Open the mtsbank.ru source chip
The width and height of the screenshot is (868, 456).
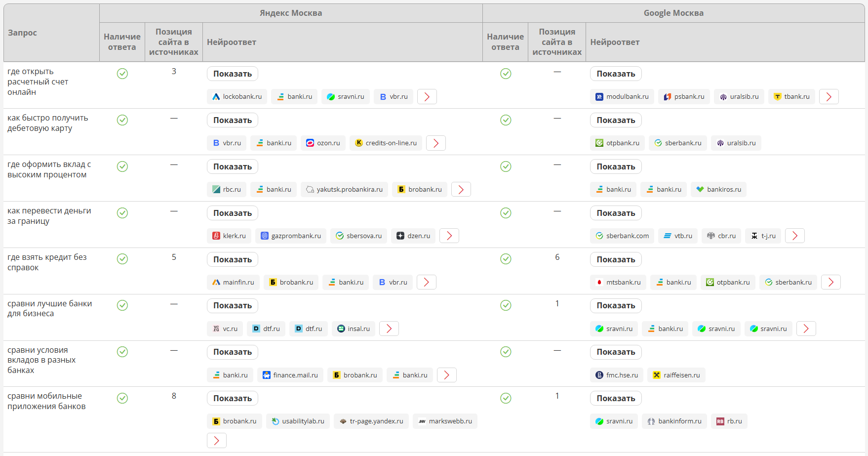(617, 283)
